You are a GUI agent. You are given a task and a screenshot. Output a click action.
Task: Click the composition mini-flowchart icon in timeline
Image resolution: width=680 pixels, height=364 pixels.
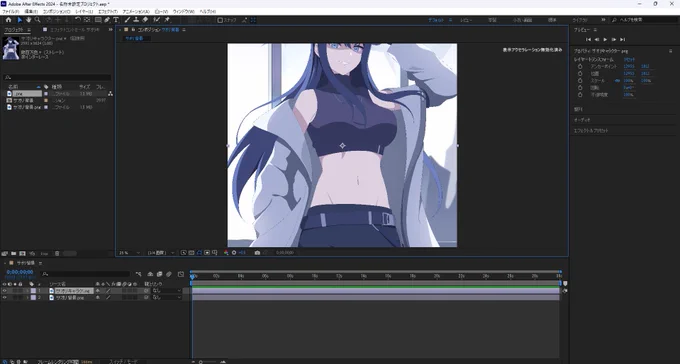pos(138,274)
